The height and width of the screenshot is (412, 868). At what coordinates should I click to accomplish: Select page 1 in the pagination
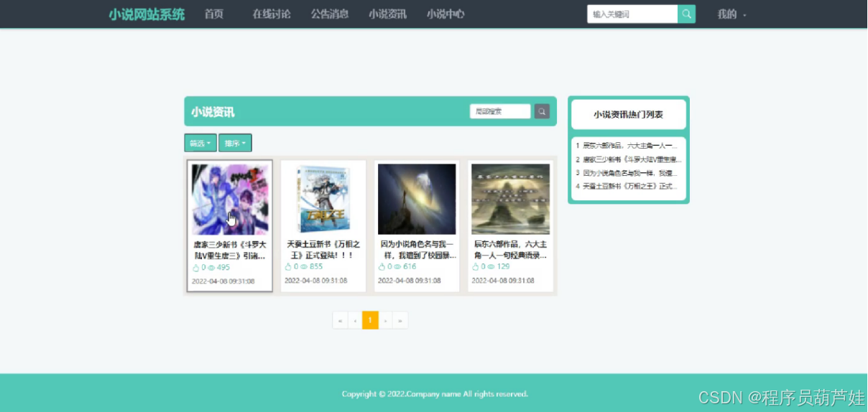(370, 320)
